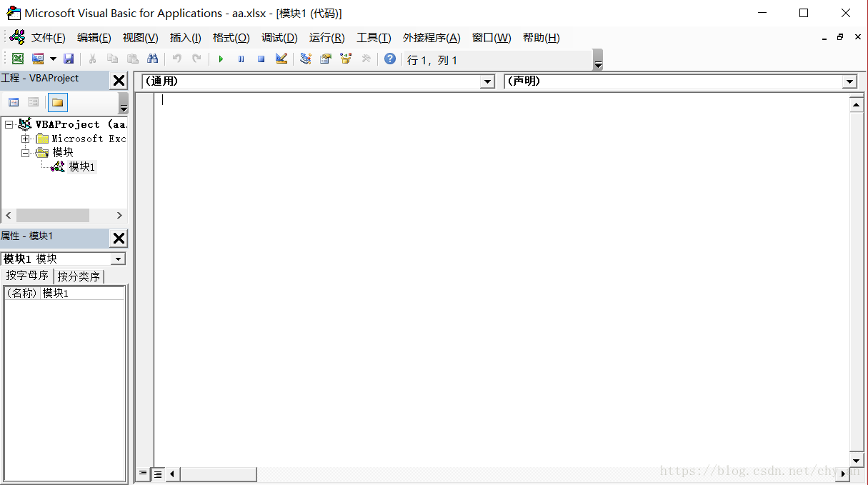Open the 工具(T) menu

[374, 38]
